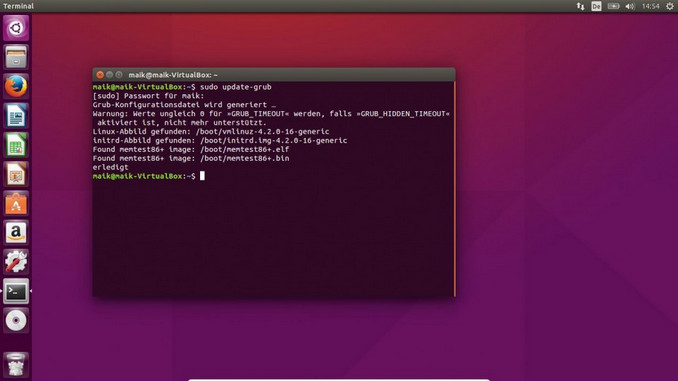
Task: Open the system session gear menu
Action: click(x=670, y=6)
